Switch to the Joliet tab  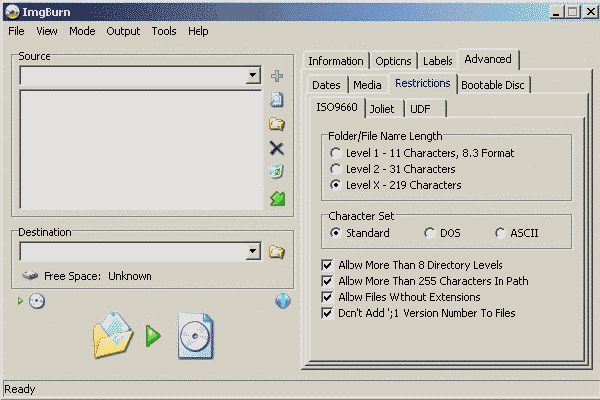point(381,108)
